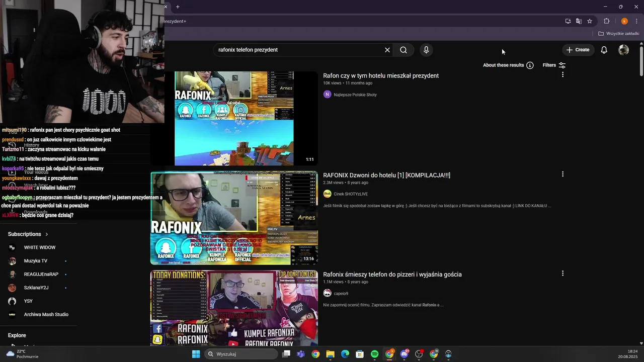
Task: Open 'Rafon czy w tym hotelu mieszkał prezydent' title
Action: coord(381,75)
